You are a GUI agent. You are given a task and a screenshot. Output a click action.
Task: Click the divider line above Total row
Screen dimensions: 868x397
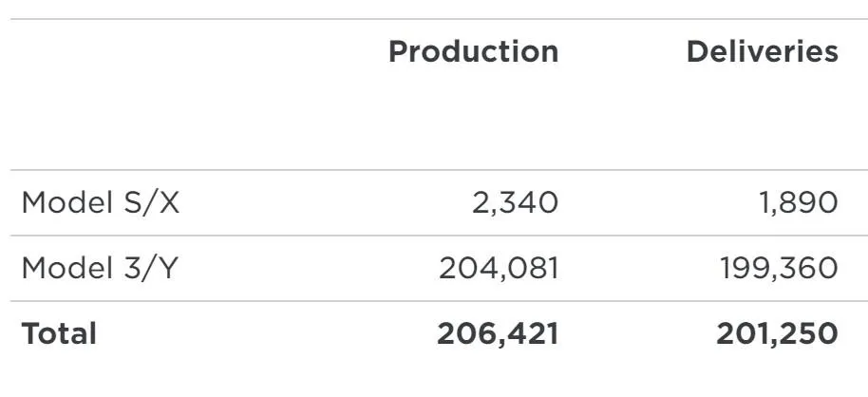437,301
